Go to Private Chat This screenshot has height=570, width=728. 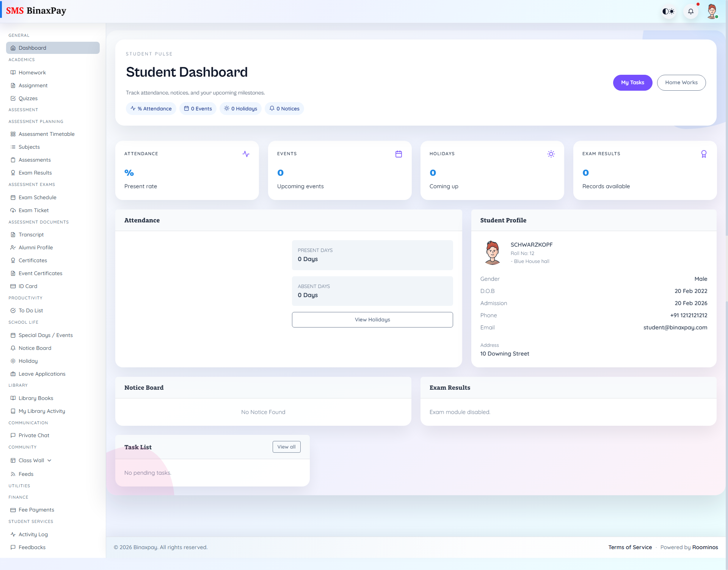click(34, 435)
